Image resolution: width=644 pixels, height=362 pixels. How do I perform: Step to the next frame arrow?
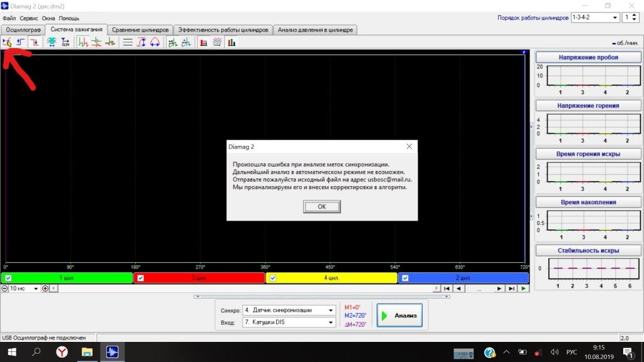point(499,288)
